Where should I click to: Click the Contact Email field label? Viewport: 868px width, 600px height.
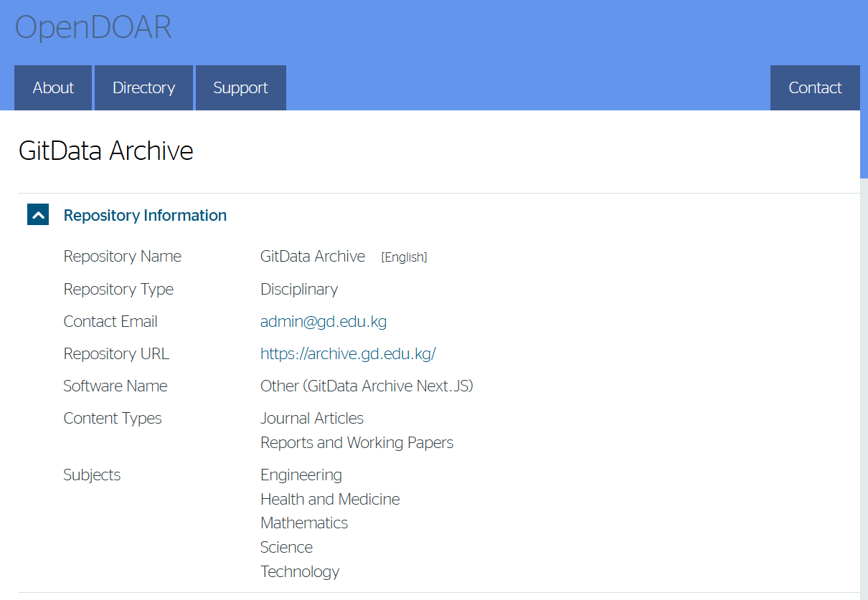[110, 321]
